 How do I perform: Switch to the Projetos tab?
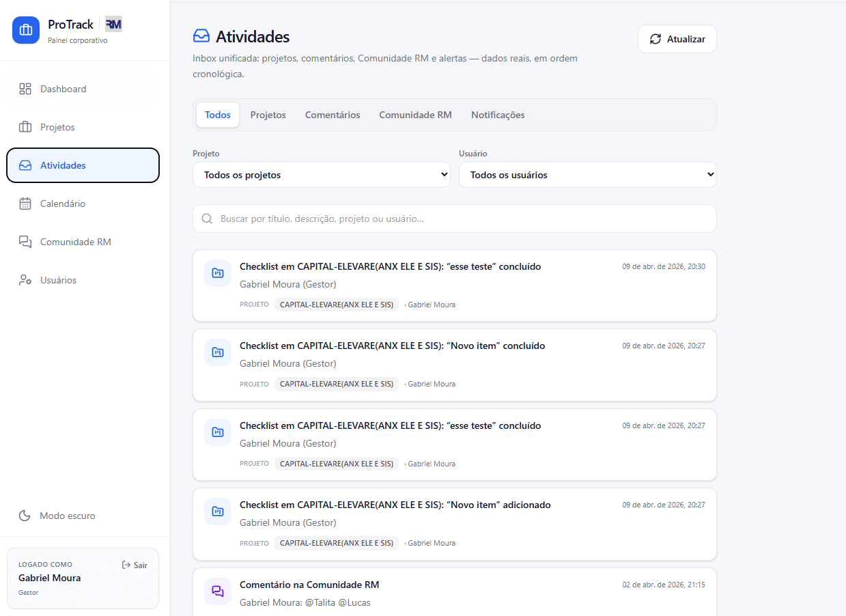(268, 115)
